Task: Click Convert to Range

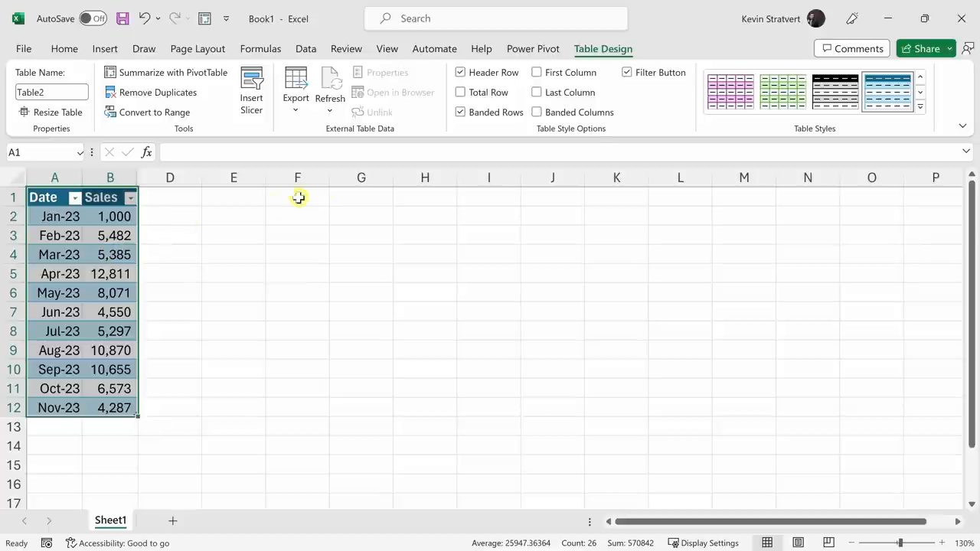Action: point(147,112)
